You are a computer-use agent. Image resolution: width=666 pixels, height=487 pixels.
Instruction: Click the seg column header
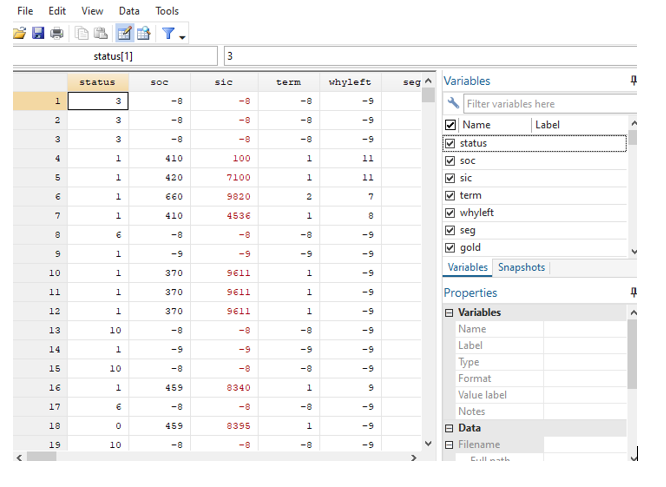coord(401,82)
